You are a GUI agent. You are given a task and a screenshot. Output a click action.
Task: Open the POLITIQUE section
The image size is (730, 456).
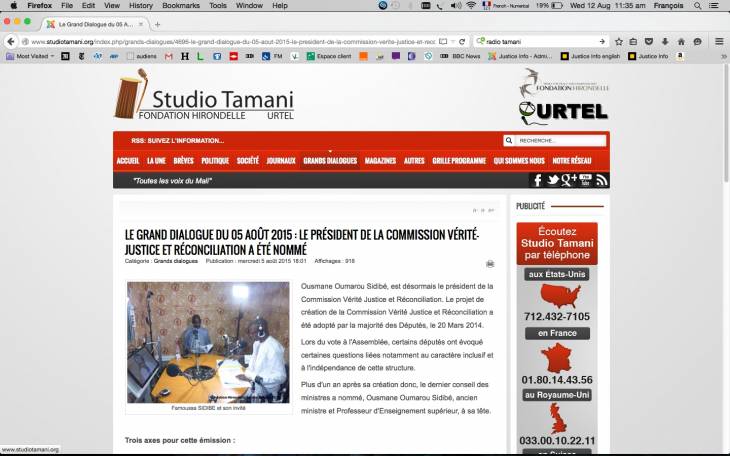tap(215, 161)
